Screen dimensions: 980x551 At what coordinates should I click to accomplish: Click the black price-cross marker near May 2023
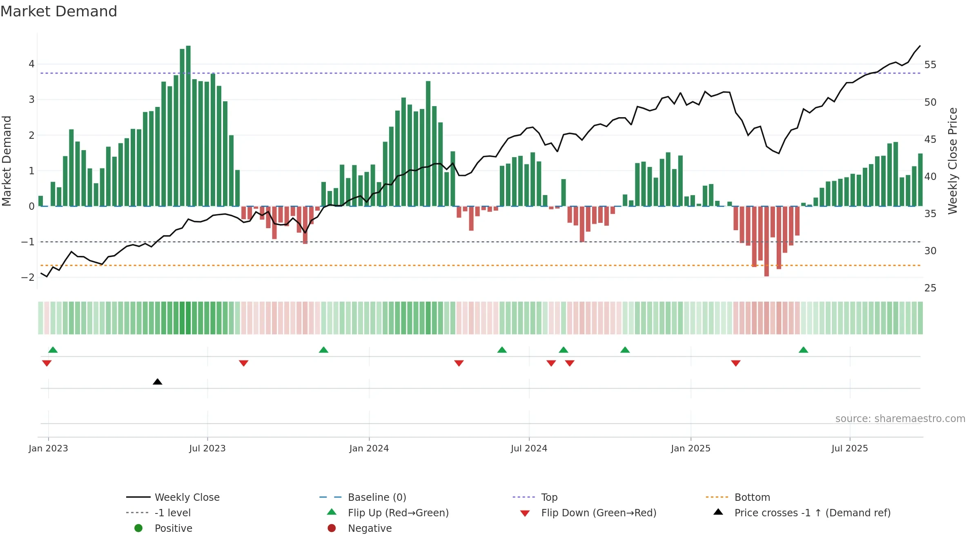point(158,382)
